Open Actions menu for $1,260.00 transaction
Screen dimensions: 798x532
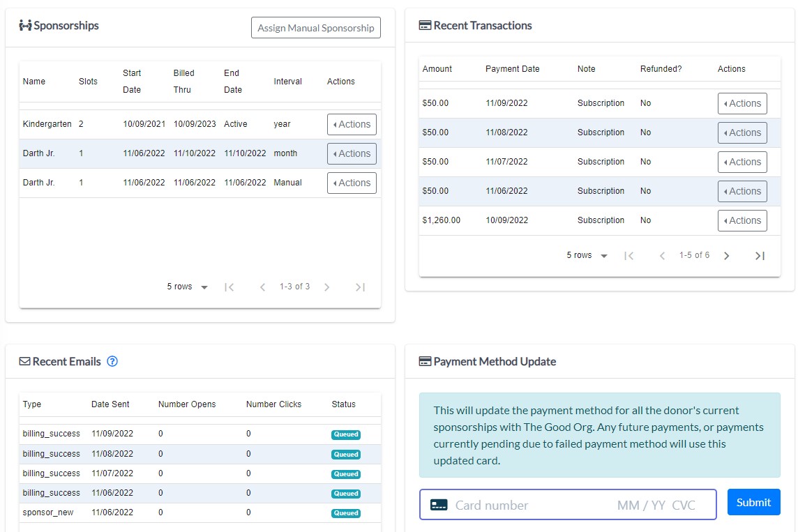tap(742, 220)
